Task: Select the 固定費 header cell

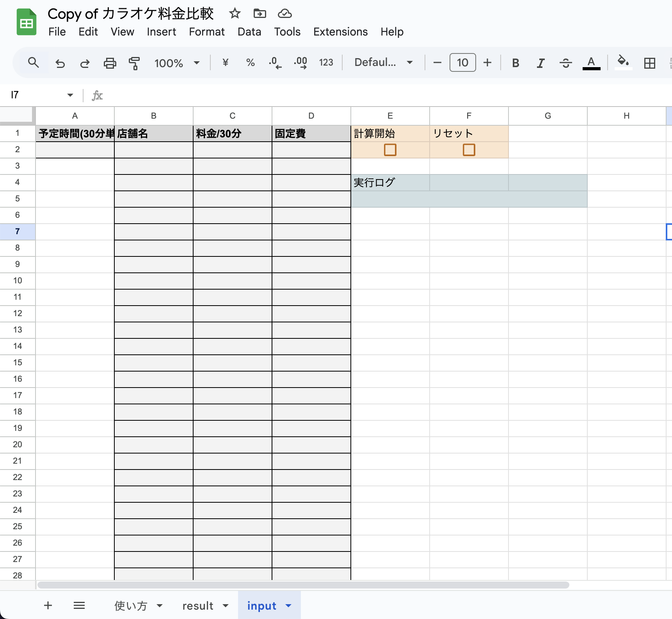Action: 311,133
